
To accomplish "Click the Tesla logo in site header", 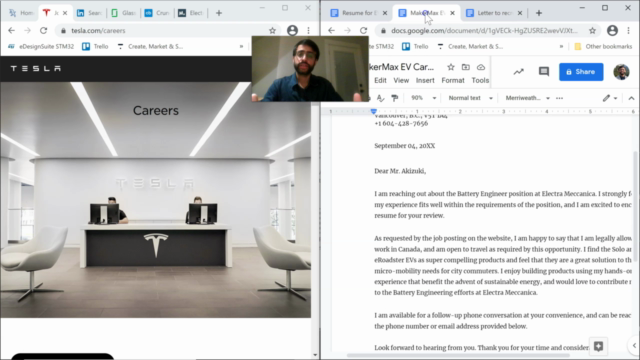I will (36, 69).
